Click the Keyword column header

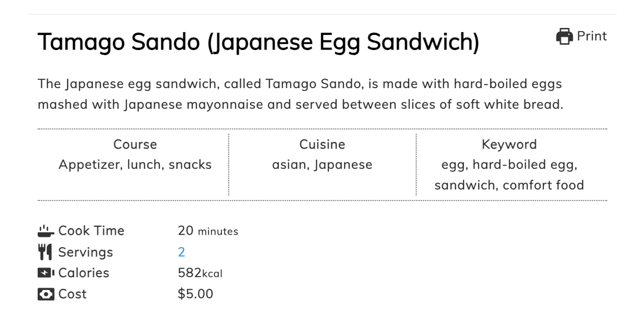(x=510, y=144)
